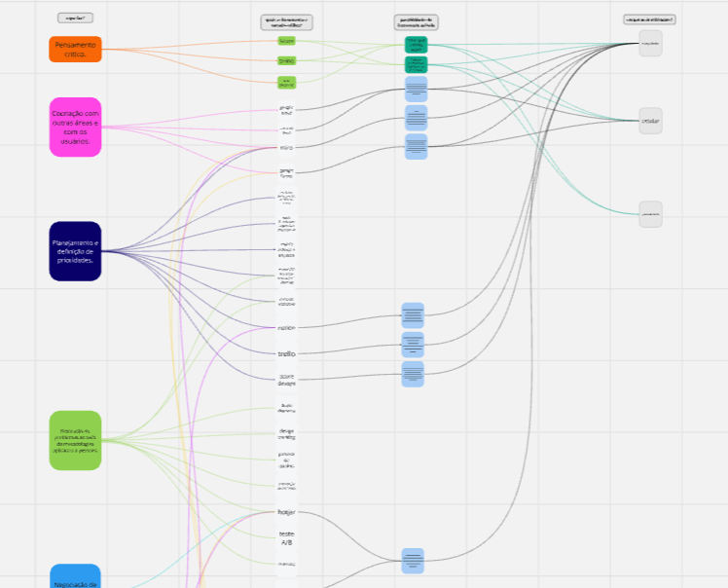Click the blue note card connected to hotjar
Image resolution: width=728 pixels, height=588 pixels.
(413, 560)
